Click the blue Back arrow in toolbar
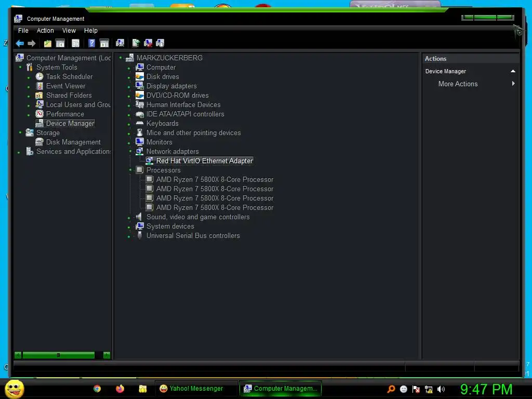 tap(20, 43)
